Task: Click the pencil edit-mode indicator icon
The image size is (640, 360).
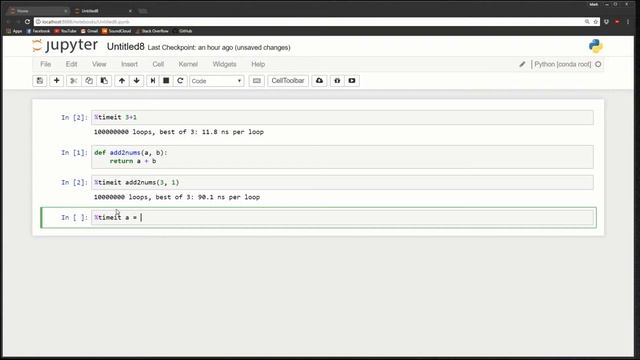Action: 522,64
